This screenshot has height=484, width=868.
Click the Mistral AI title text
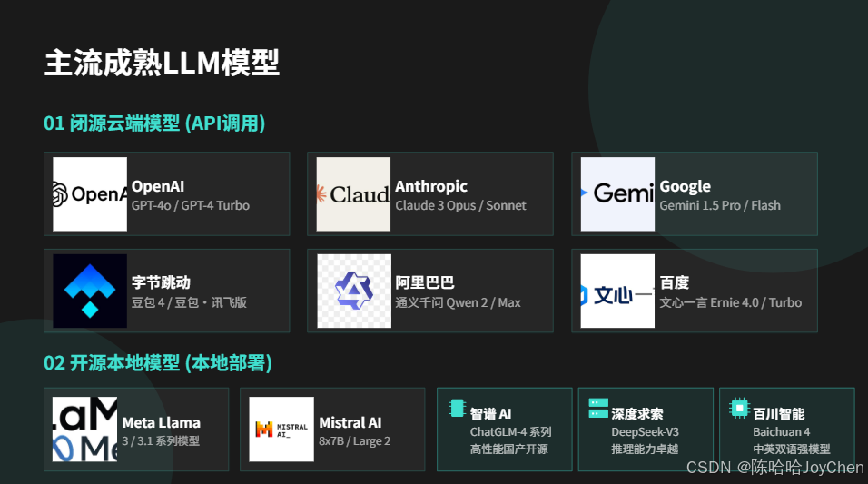(350, 422)
